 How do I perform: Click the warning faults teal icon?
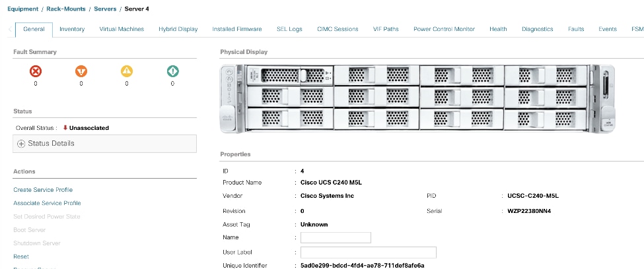[172, 71]
